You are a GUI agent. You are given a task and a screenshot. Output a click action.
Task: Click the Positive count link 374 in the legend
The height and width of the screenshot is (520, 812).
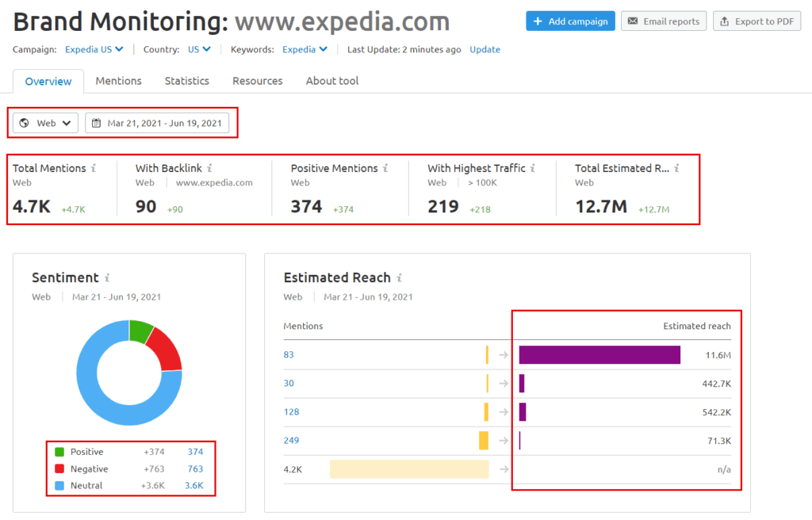[x=195, y=452]
